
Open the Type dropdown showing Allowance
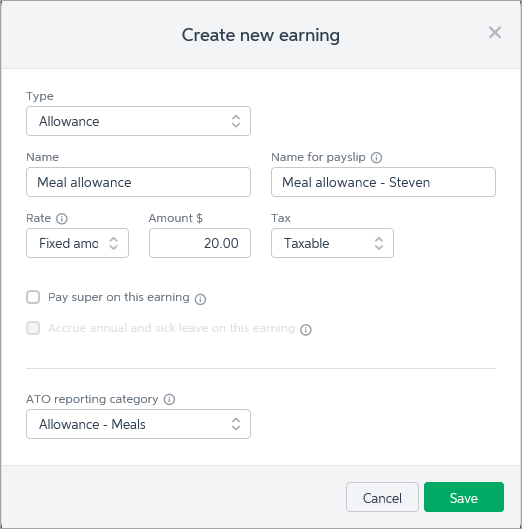(138, 121)
